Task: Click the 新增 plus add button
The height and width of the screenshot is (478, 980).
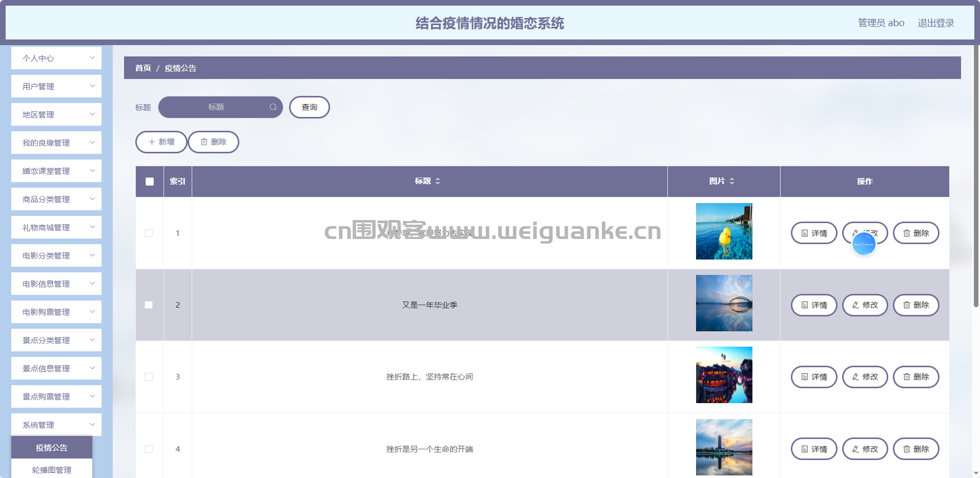Action: (161, 142)
